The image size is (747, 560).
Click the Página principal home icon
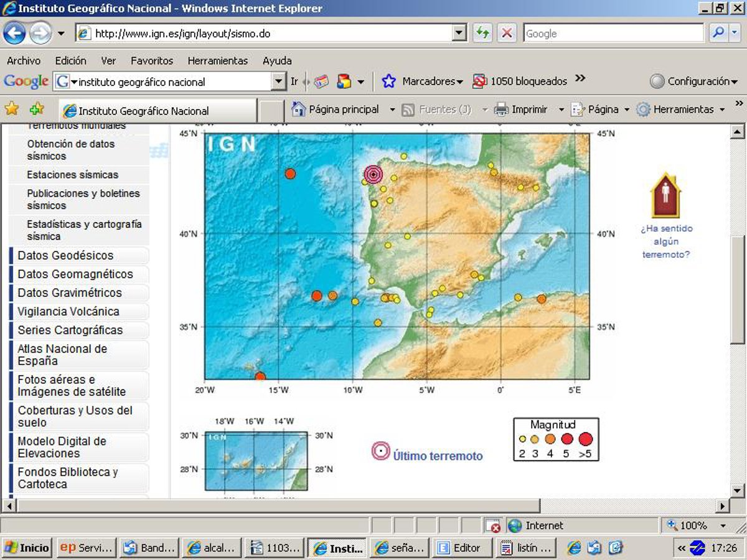tap(299, 110)
